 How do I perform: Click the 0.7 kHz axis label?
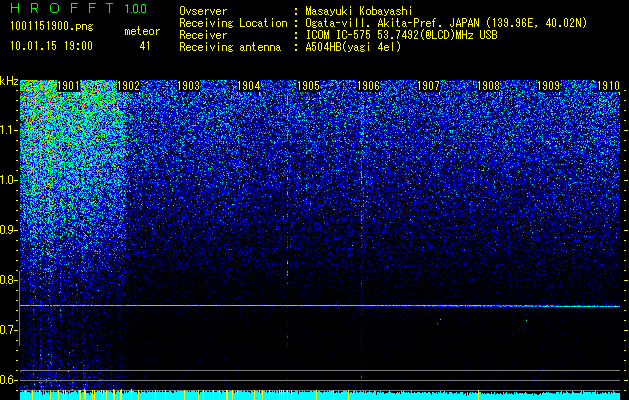click(8, 330)
